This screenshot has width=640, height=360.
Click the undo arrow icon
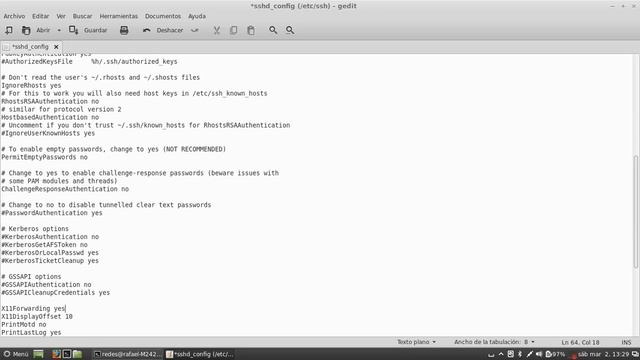coord(147,30)
